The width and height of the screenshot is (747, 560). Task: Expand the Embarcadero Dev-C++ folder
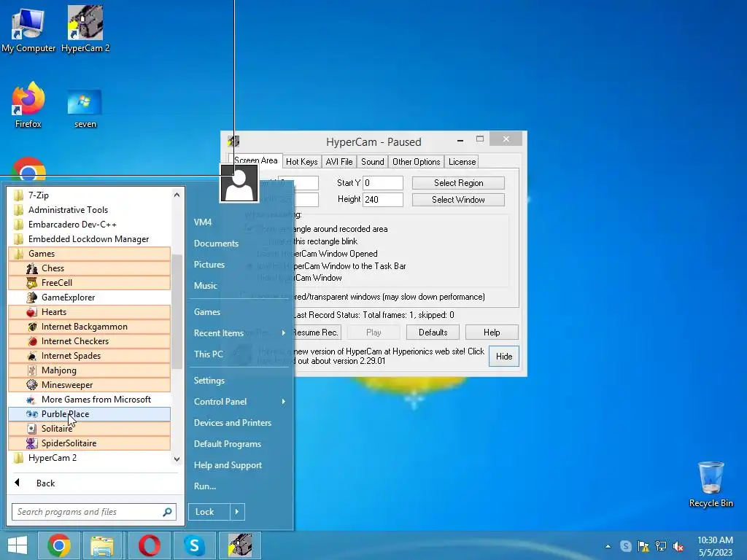(x=89, y=225)
